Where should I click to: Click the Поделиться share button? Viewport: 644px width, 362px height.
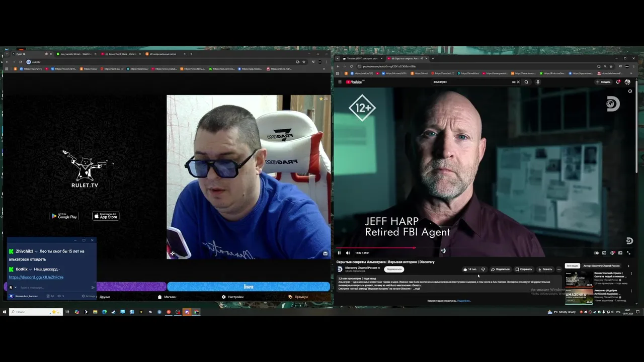(x=500, y=269)
